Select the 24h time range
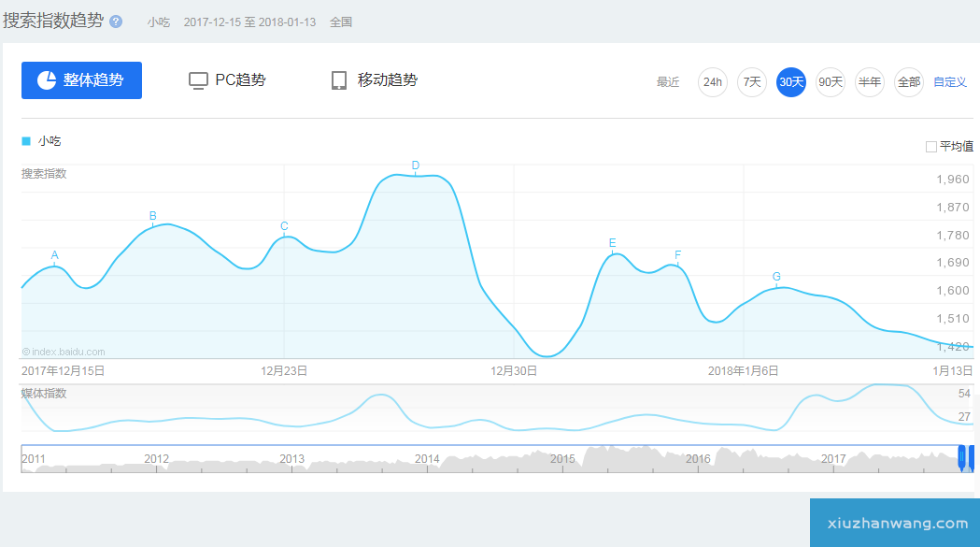Screen dimensions: 980x547 713,82
